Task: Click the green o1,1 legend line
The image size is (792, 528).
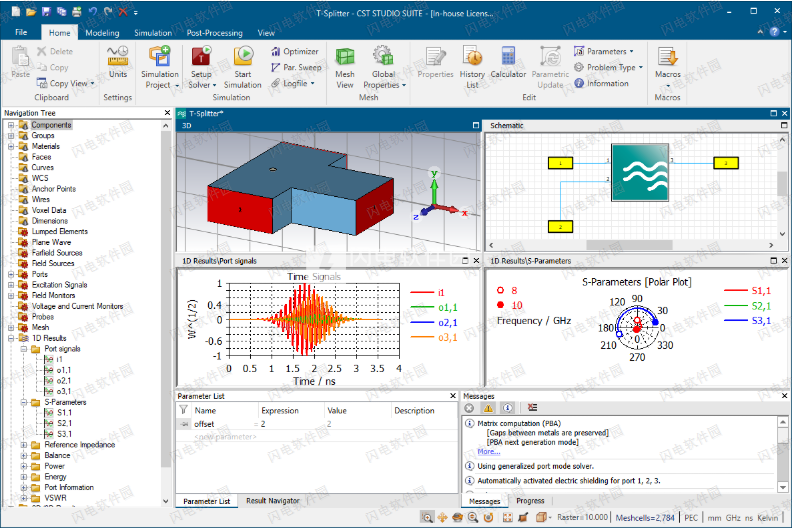Action: [422, 307]
